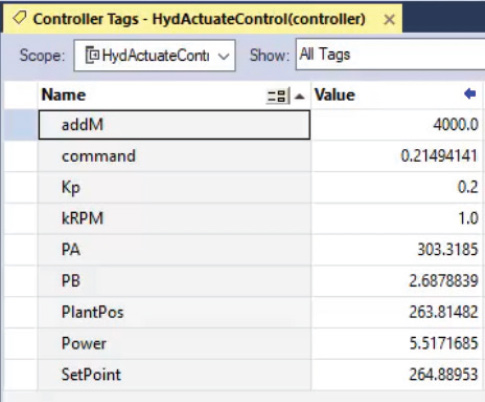Switch to the Controller Tags - HydActuateControl tab

pos(199,19)
